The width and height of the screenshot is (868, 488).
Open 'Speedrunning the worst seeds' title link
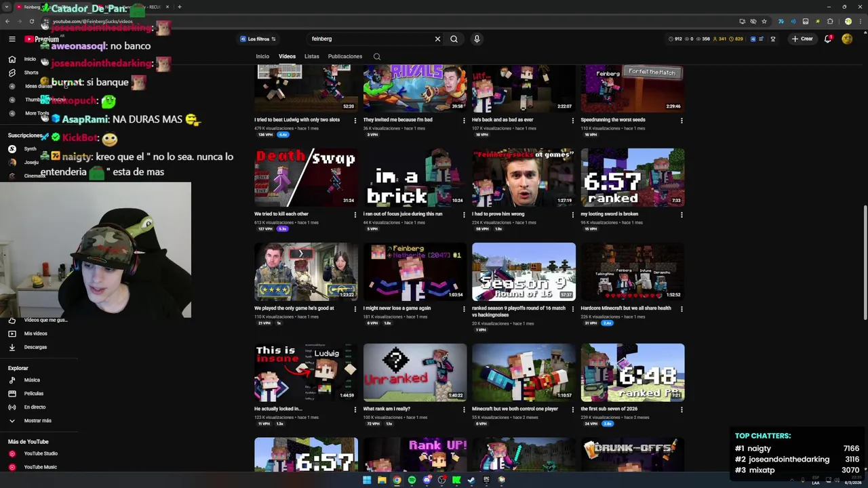click(x=612, y=120)
